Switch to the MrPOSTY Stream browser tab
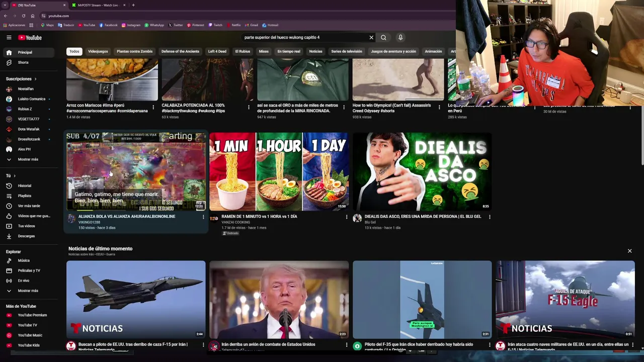The image size is (644, 362). pyautogui.click(x=98, y=5)
